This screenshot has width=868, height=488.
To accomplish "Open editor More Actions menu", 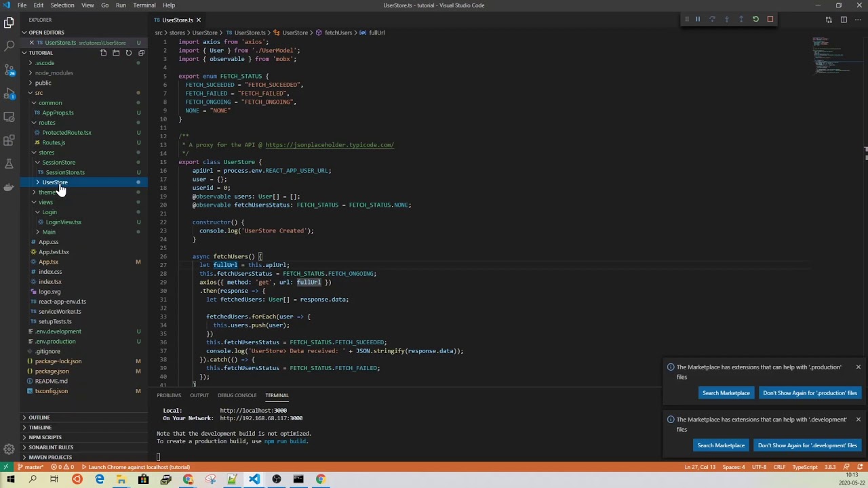I will [x=858, y=20].
